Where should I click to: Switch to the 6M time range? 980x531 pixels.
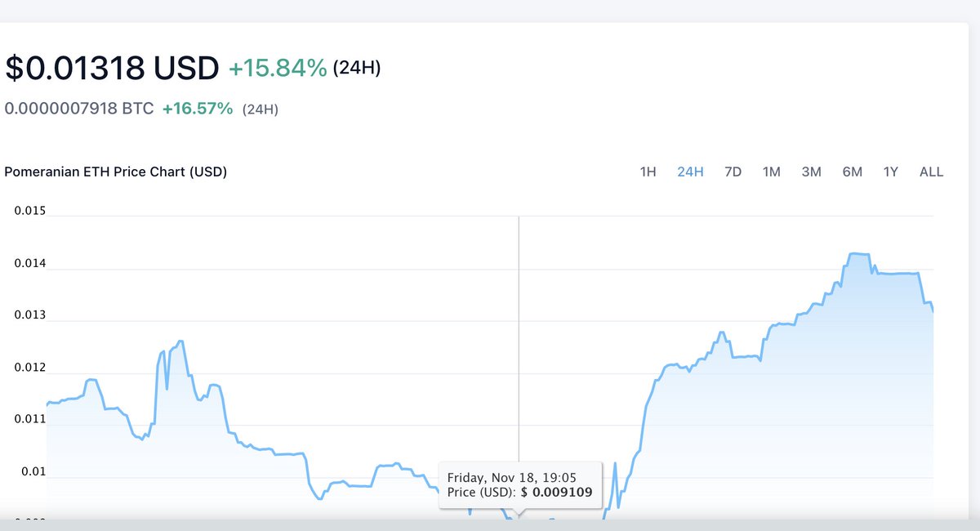tap(851, 172)
